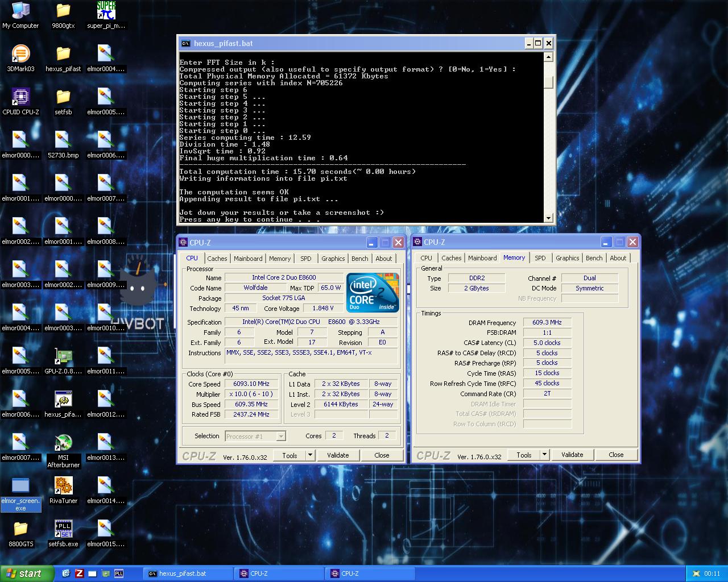
Task: Switch to the CPU tab in the memory CPU-Z window
Action: click(x=426, y=258)
